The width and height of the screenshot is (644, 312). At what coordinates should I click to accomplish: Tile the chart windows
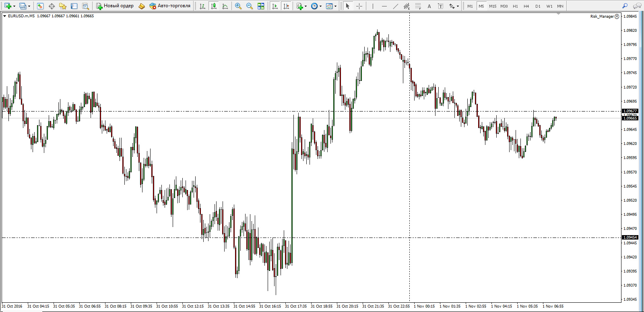[261, 6]
